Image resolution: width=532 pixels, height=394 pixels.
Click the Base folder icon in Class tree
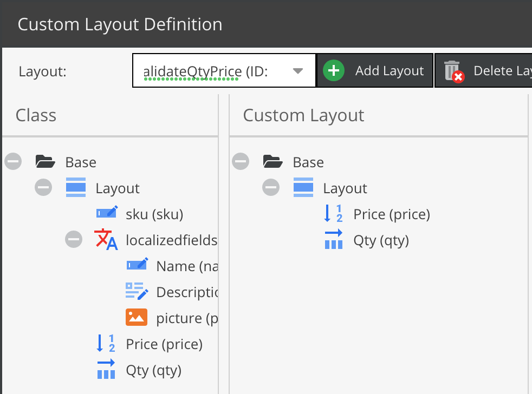tap(46, 162)
